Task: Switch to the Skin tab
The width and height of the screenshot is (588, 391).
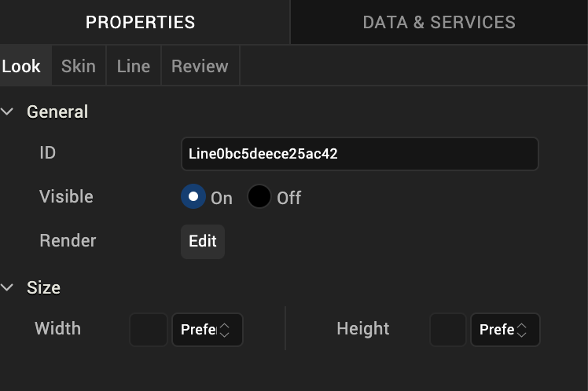Action: pyautogui.click(x=79, y=66)
